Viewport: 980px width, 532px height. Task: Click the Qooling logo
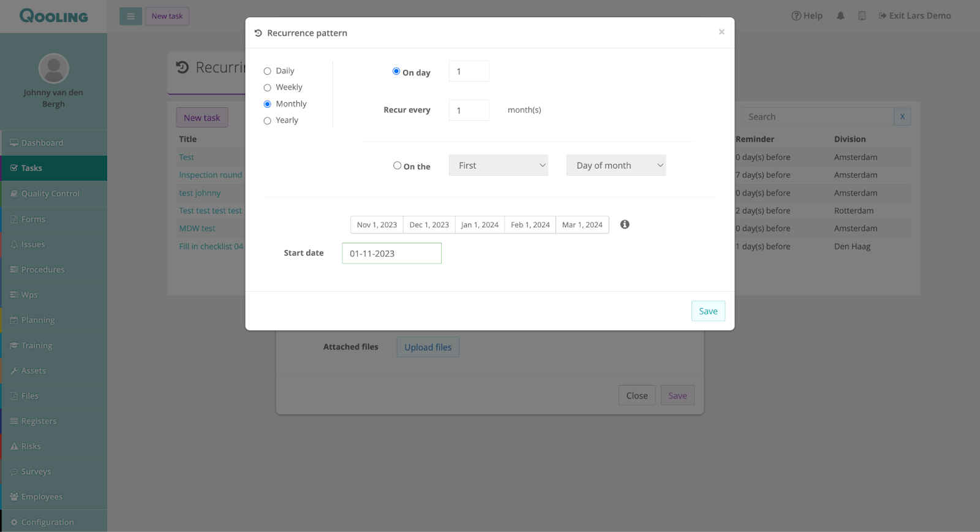[54, 16]
